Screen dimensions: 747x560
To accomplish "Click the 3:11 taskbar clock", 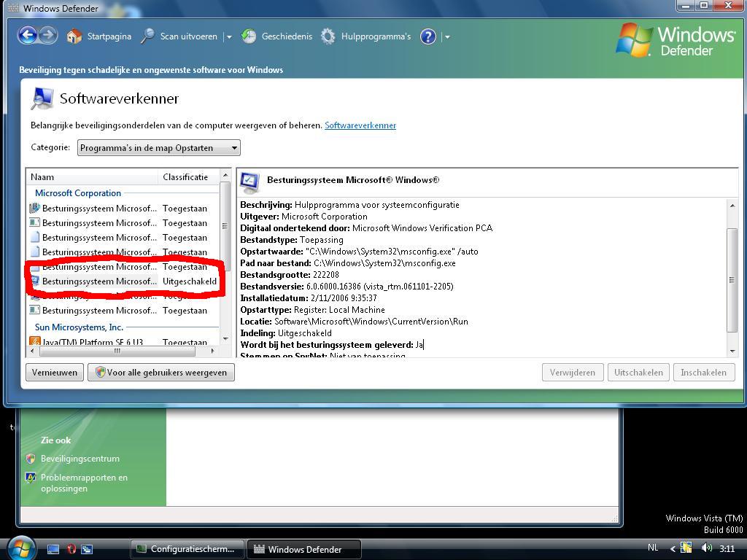I will (727, 548).
